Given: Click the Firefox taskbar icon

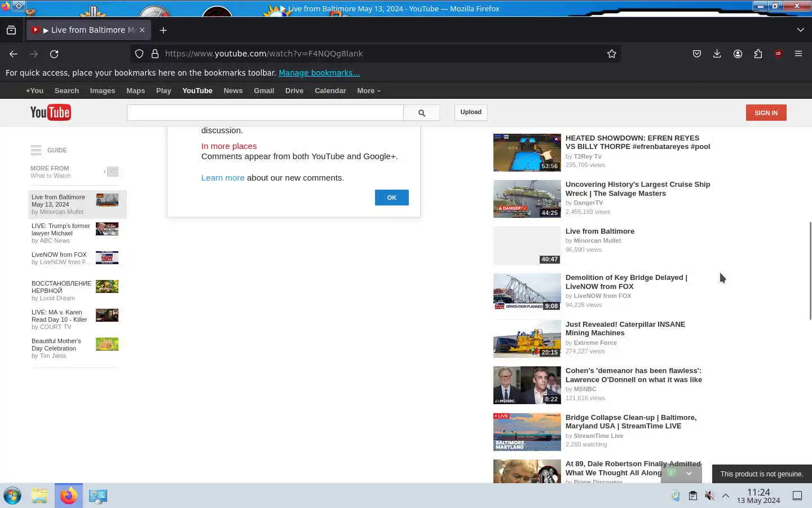Looking at the screenshot, I should click(69, 496).
